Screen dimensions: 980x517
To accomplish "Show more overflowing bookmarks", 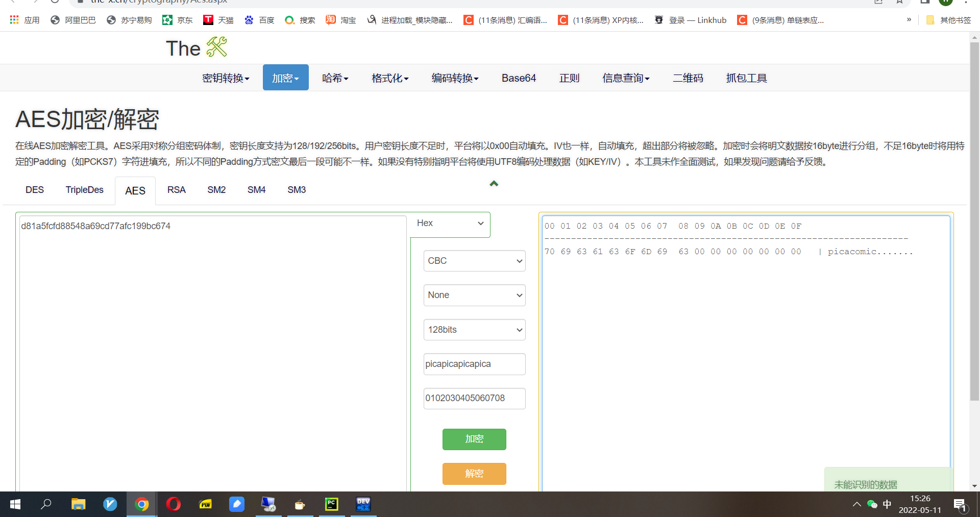I will [909, 20].
